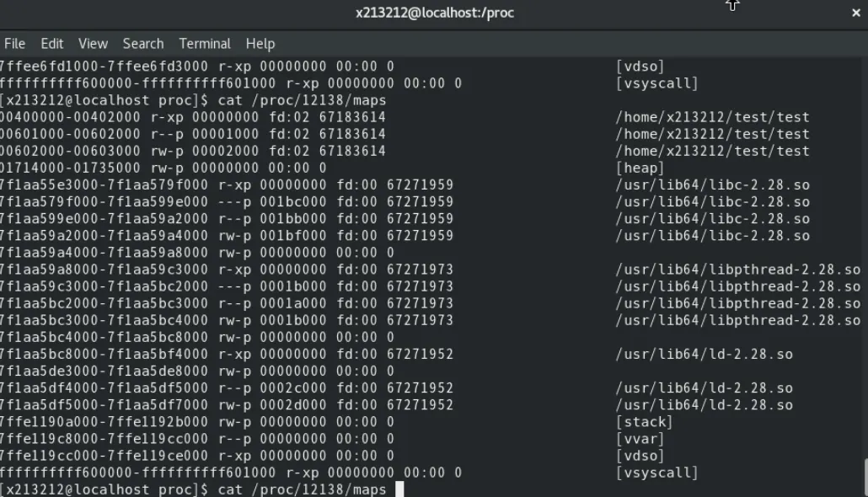Click the first /usr/lib64/ld-2.28.so path
Image resolution: width=868 pixels, height=497 pixels.
click(705, 354)
